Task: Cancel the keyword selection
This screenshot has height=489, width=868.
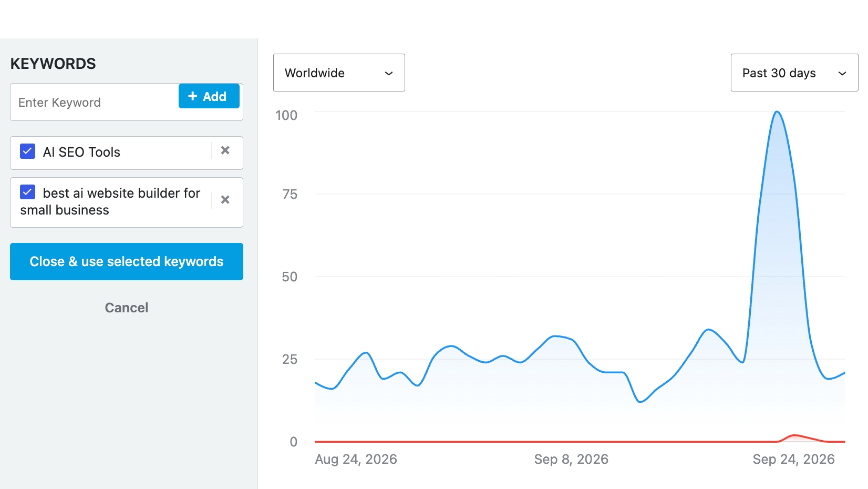Action: (127, 308)
